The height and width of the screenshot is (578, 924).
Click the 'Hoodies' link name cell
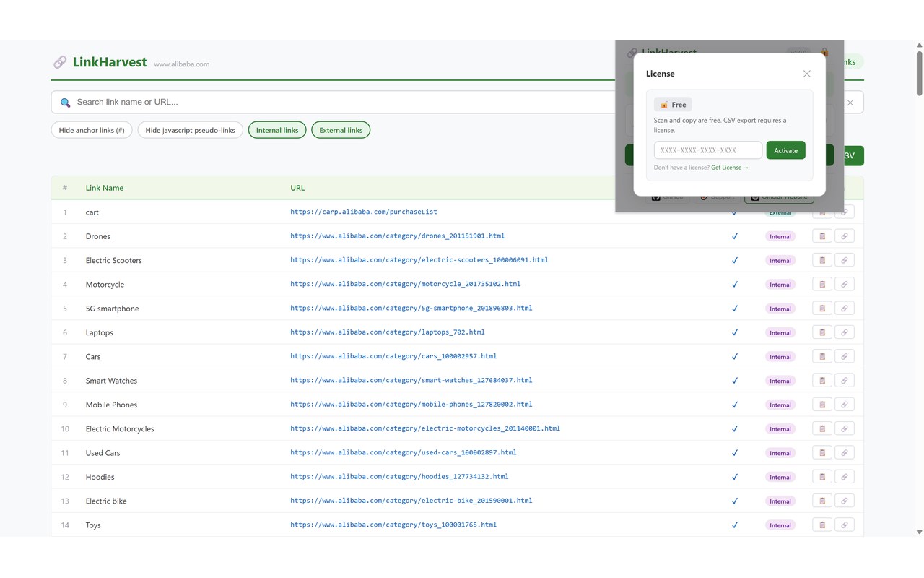100,477
